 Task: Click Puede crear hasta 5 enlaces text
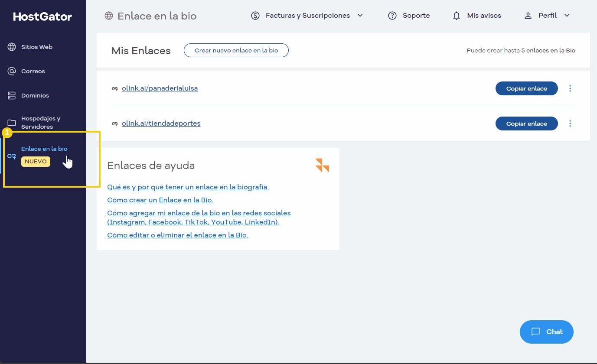[521, 50]
